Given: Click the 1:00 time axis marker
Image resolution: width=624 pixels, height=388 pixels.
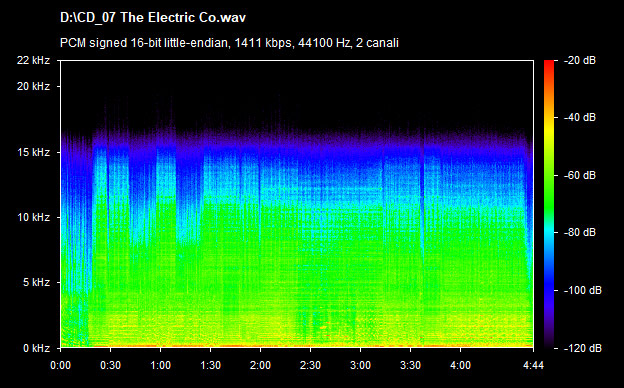Looking at the screenshot, I should [160, 365].
